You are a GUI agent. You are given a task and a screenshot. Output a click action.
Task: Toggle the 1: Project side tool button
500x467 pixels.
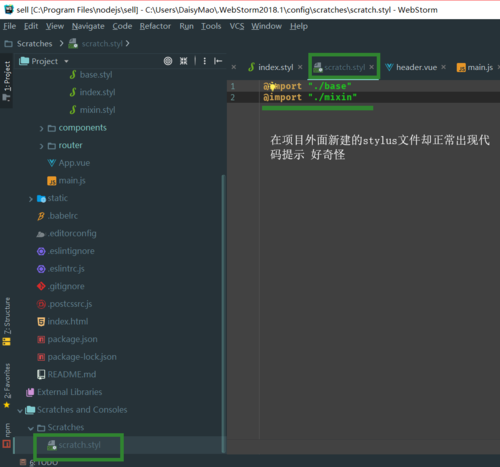pyautogui.click(x=7, y=81)
